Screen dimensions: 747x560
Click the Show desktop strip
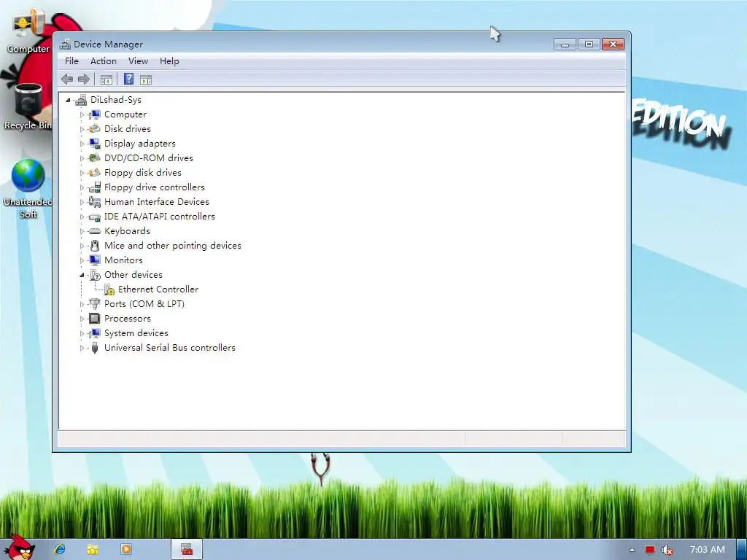(x=742, y=549)
